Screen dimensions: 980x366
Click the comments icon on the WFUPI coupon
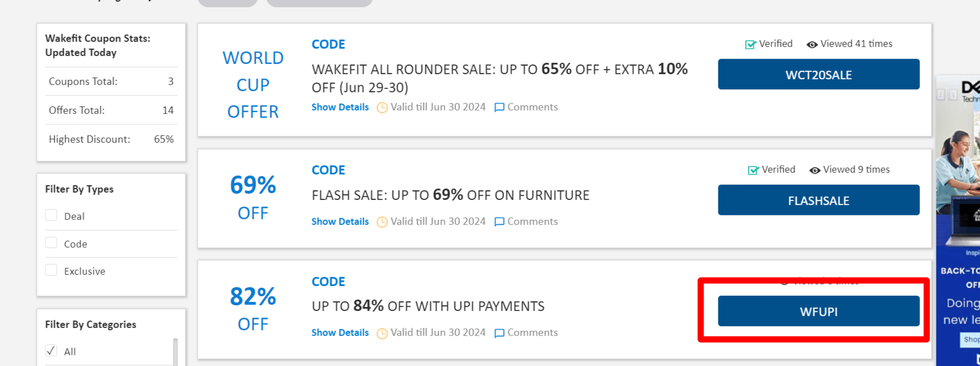click(x=499, y=333)
